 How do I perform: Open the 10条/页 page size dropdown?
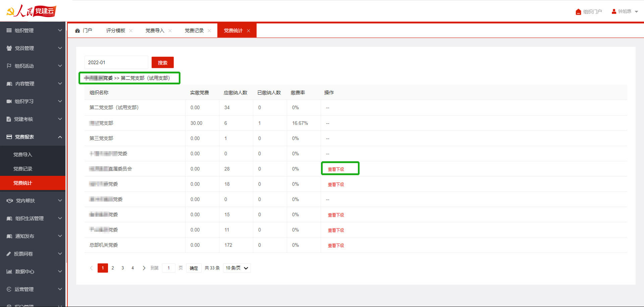pos(237,268)
